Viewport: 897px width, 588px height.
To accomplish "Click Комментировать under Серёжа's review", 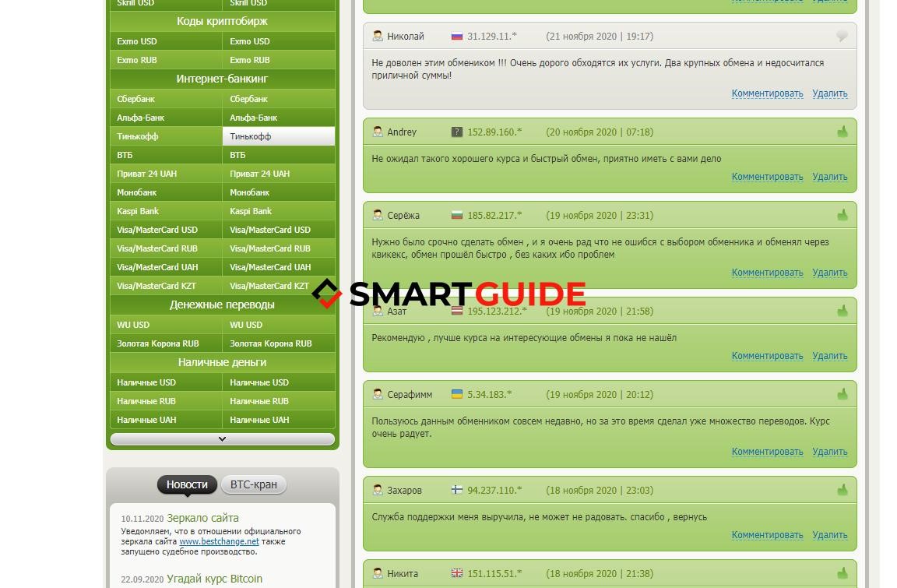I will (767, 273).
